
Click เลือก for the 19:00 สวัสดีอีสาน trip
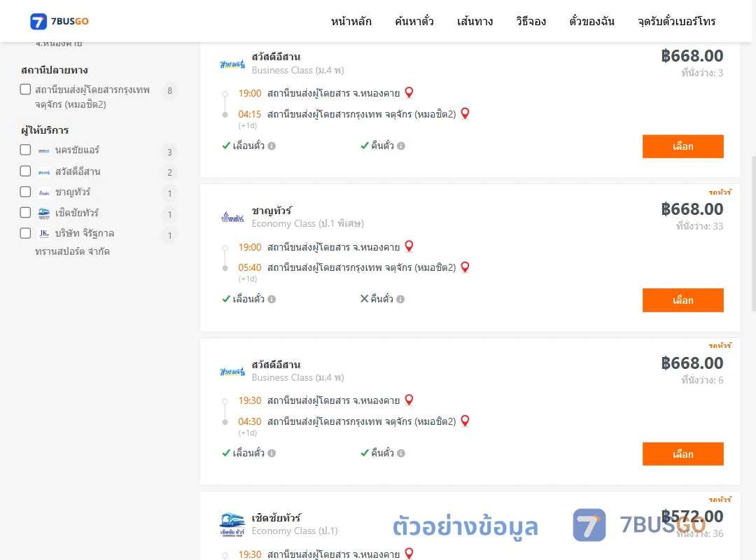(x=682, y=146)
